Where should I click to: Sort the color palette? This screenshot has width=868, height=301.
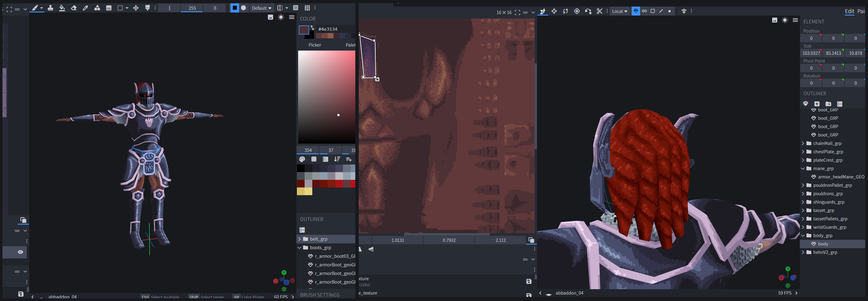(x=337, y=159)
